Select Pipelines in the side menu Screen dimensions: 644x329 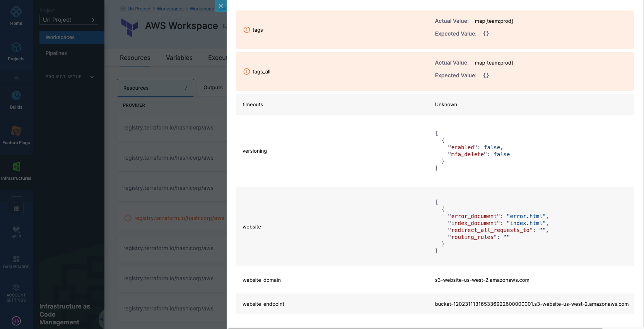tap(56, 53)
